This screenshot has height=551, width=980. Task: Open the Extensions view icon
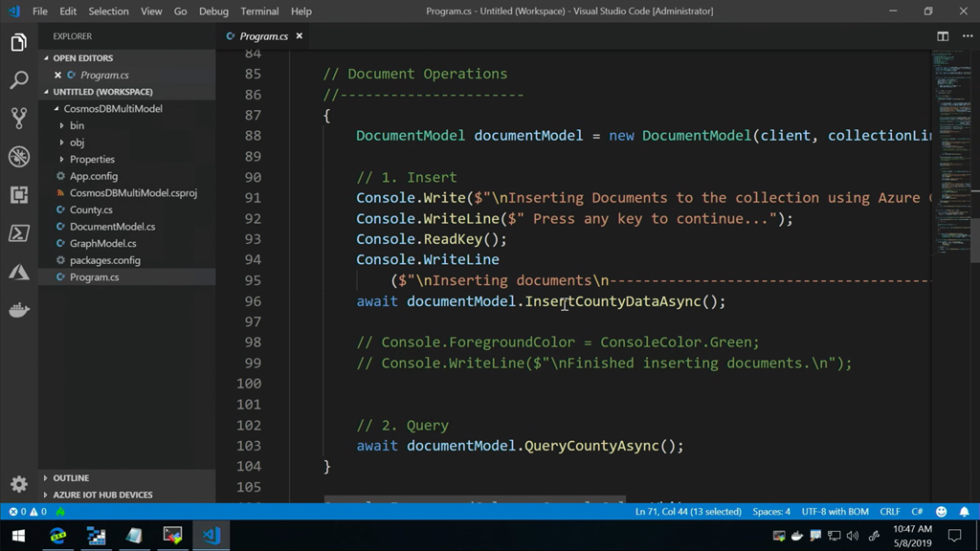pyautogui.click(x=19, y=195)
